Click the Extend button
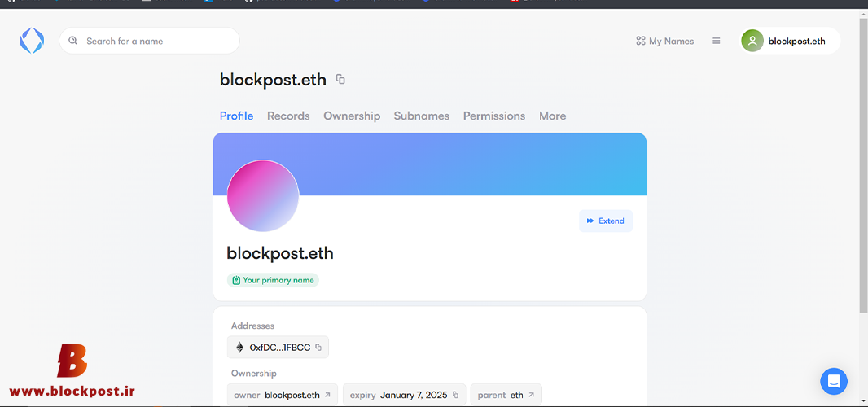The width and height of the screenshot is (868, 407). click(x=606, y=221)
